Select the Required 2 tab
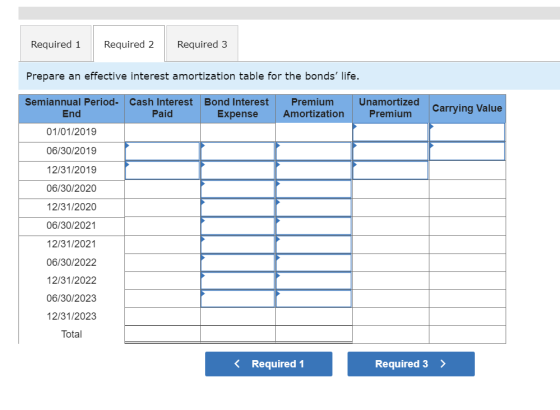This screenshot has height=410, width=560. click(x=129, y=44)
